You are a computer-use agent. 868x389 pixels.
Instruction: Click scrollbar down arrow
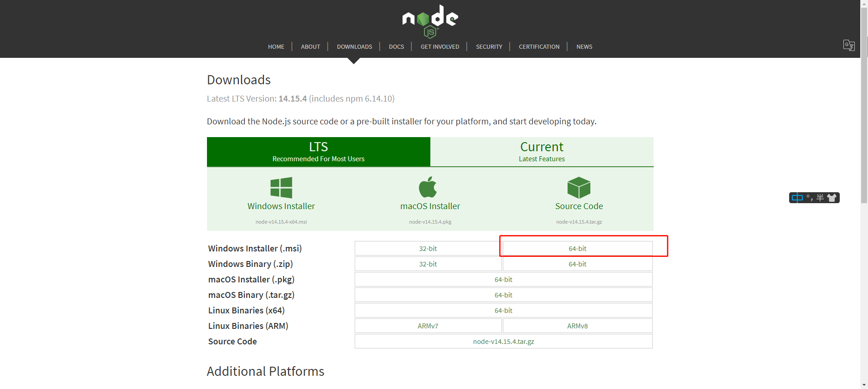[x=864, y=385]
